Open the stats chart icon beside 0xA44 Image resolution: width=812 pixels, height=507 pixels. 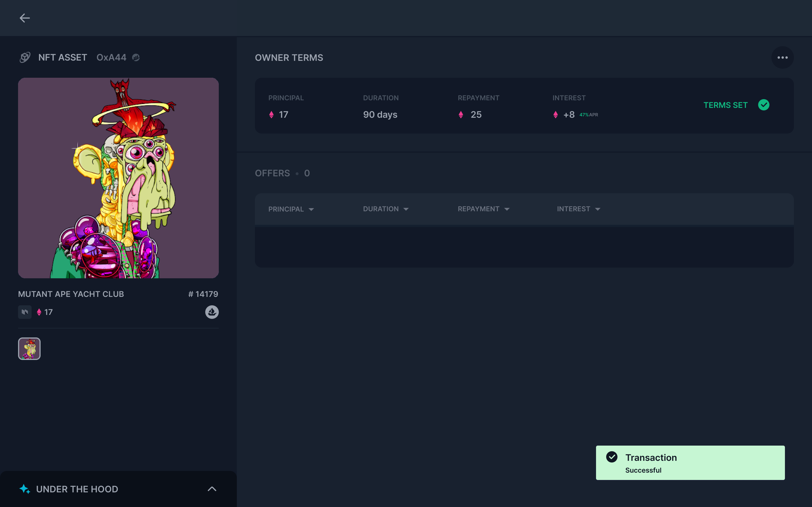point(136,58)
